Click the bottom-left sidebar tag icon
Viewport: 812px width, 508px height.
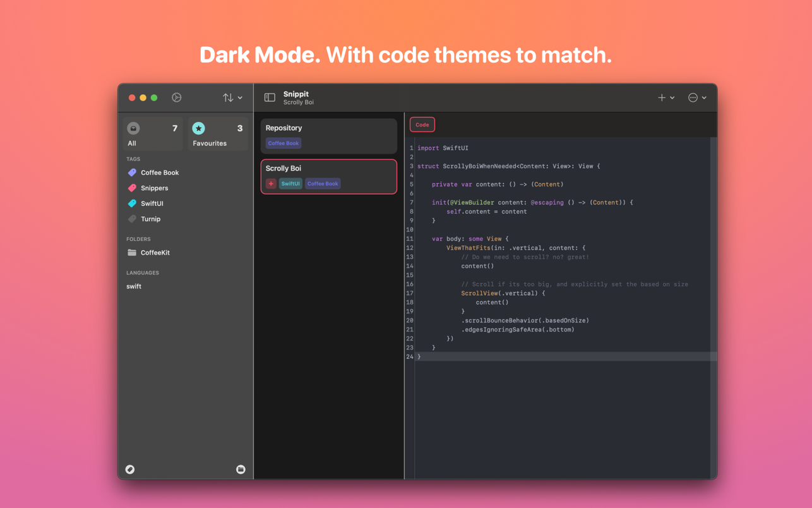(130, 469)
